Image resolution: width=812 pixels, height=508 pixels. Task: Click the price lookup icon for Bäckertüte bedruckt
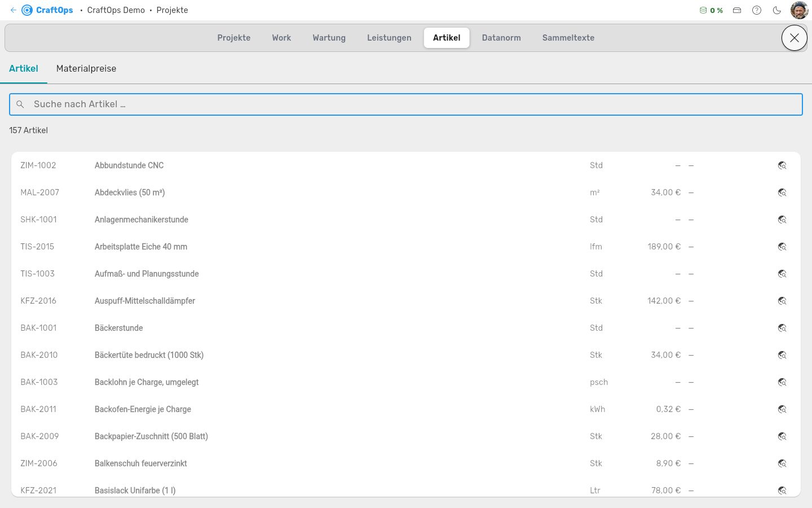click(782, 355)
